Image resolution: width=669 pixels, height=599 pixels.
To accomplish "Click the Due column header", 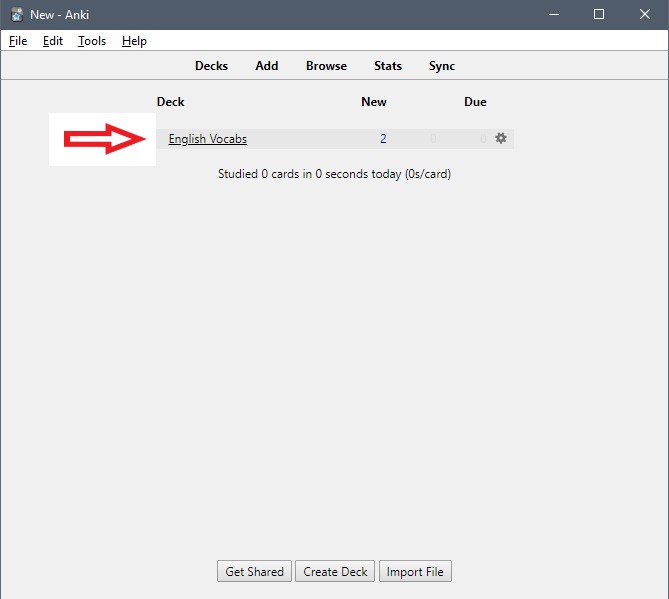I will pos(475,102).
